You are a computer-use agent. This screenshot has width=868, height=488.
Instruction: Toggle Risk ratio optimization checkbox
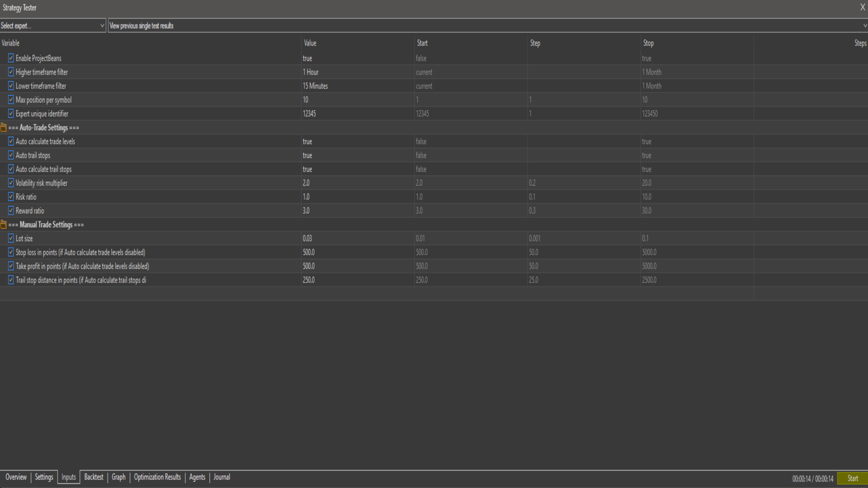(11, 197)
